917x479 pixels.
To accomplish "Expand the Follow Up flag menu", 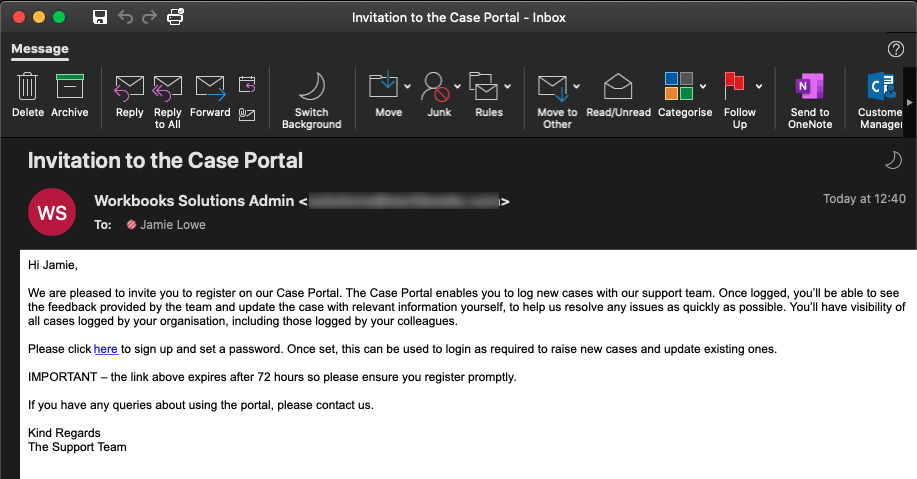I will tap(759, 87).
